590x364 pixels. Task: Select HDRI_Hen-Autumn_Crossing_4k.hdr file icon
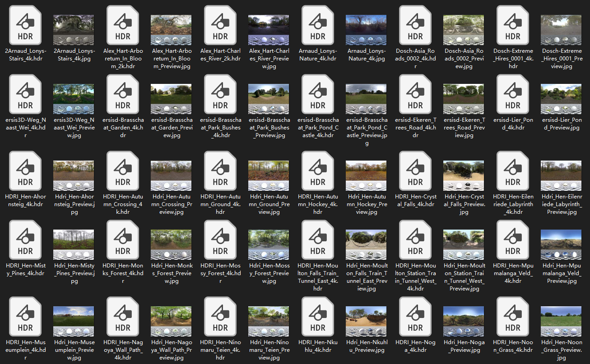123,171
